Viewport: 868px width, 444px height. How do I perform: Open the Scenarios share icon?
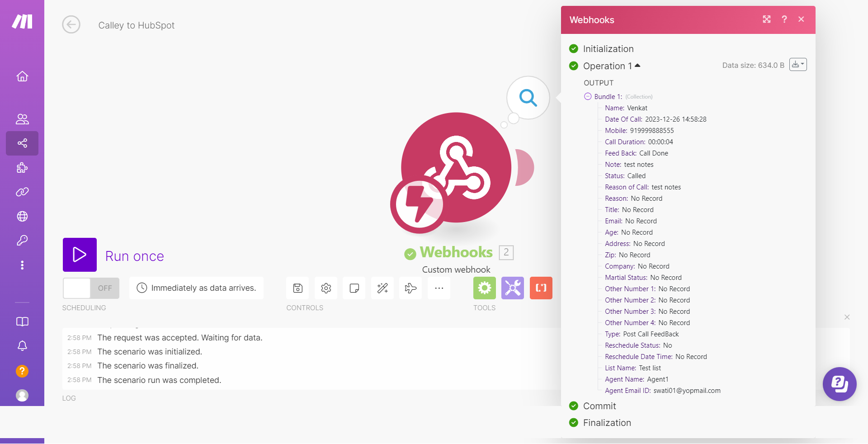(22, 143)
